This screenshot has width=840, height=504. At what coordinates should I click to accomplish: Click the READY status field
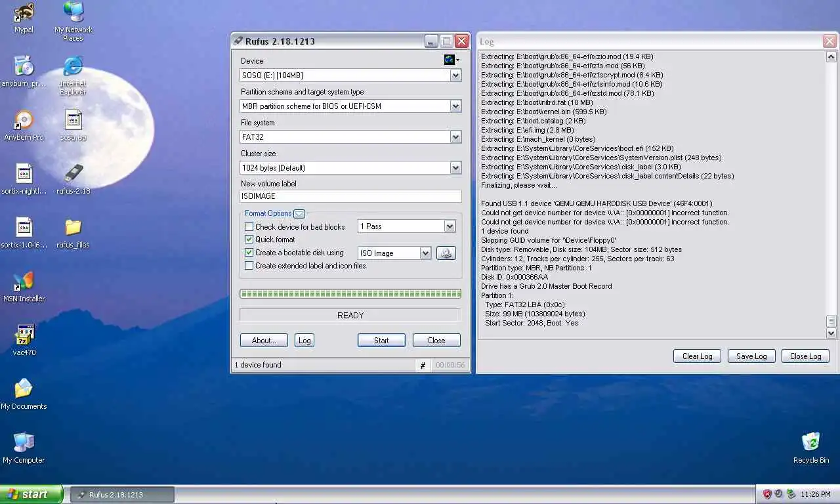pyautogui.click(x=350, y=316)
